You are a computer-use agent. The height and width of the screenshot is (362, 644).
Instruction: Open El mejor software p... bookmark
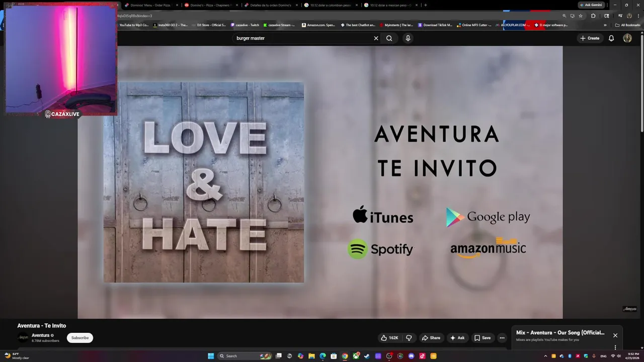click(x=551, y=25)
